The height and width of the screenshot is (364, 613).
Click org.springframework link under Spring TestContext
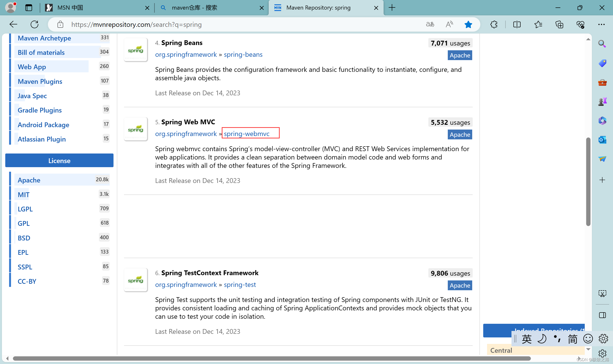coord(186,284)
